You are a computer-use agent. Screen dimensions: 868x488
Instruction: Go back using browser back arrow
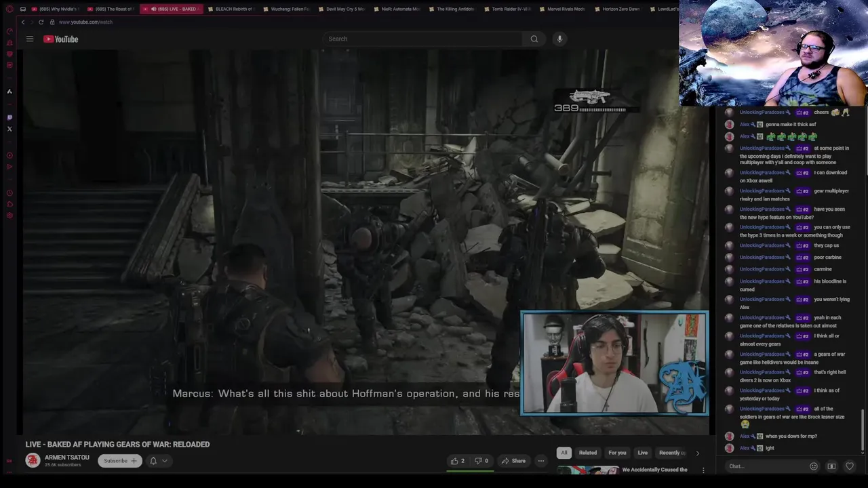pyautogui.click(x=23, y=22)
